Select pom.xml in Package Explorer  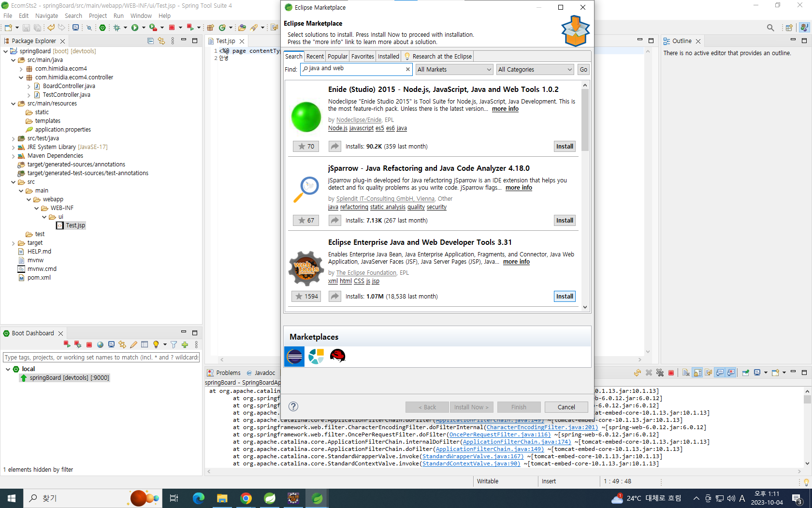point(39,278)
